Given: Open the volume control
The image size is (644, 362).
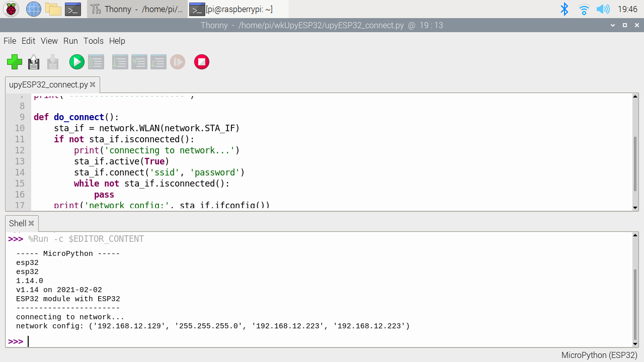Looking at the screenshot, I should coord(603,9).
